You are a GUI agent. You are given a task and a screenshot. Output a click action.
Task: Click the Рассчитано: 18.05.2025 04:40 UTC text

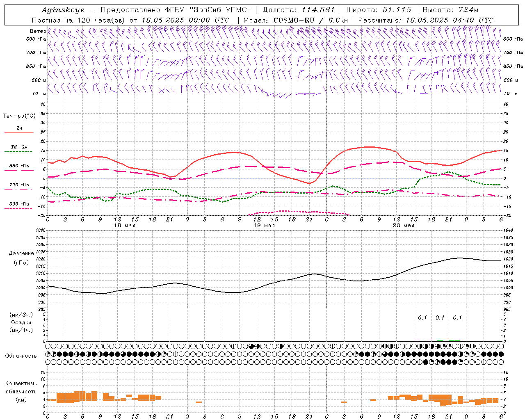pyautogui.click(x=426, y=20)
